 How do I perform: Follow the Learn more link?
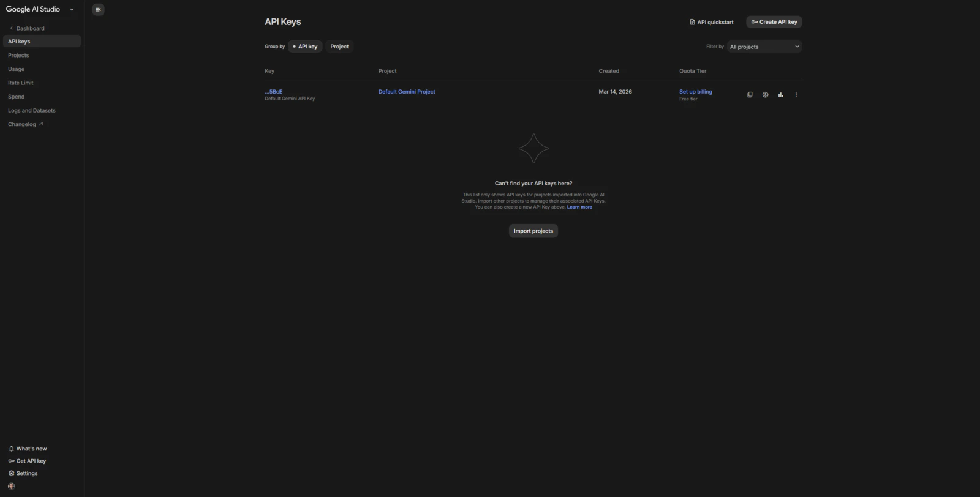pos(579,207)
